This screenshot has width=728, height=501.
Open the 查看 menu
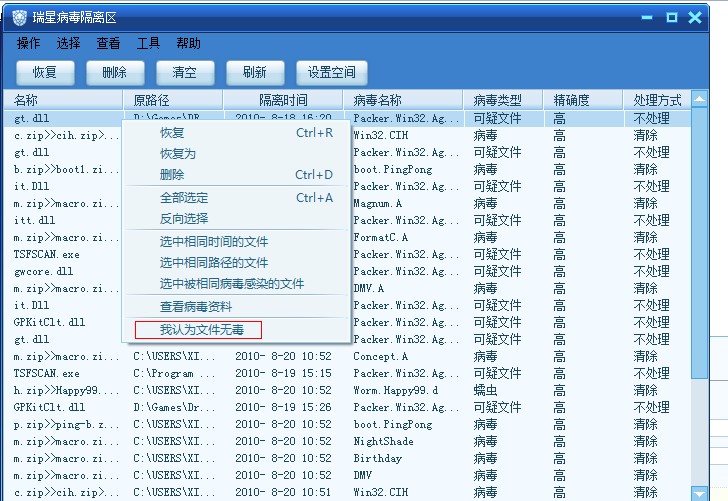pyautogui.click(x=108, y=43)
